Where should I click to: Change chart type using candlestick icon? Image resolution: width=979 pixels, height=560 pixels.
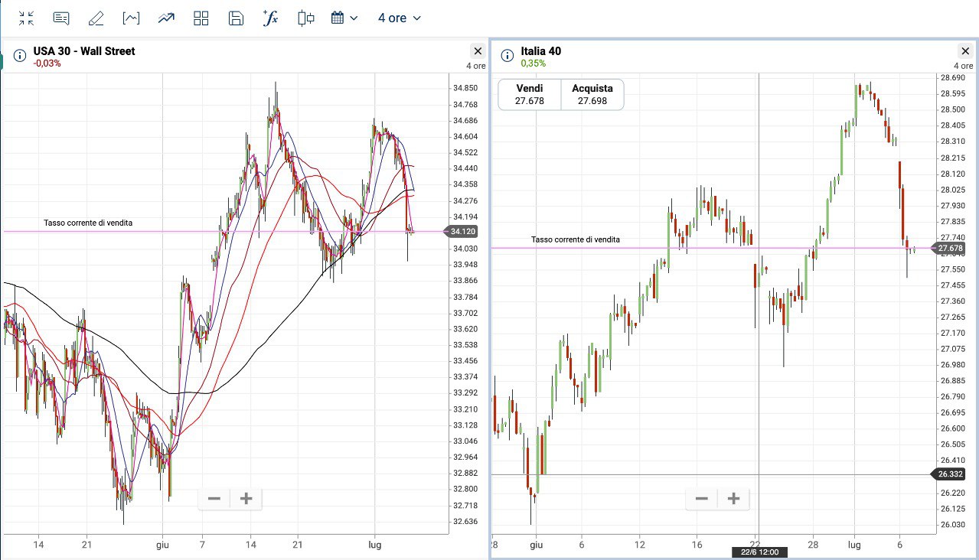[306, 18]
